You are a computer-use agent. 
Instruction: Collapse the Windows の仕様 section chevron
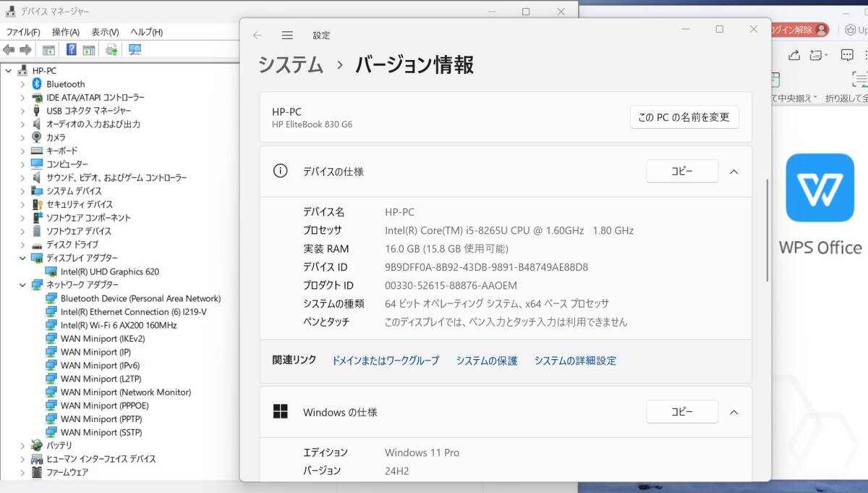click(x=733, y=412)
